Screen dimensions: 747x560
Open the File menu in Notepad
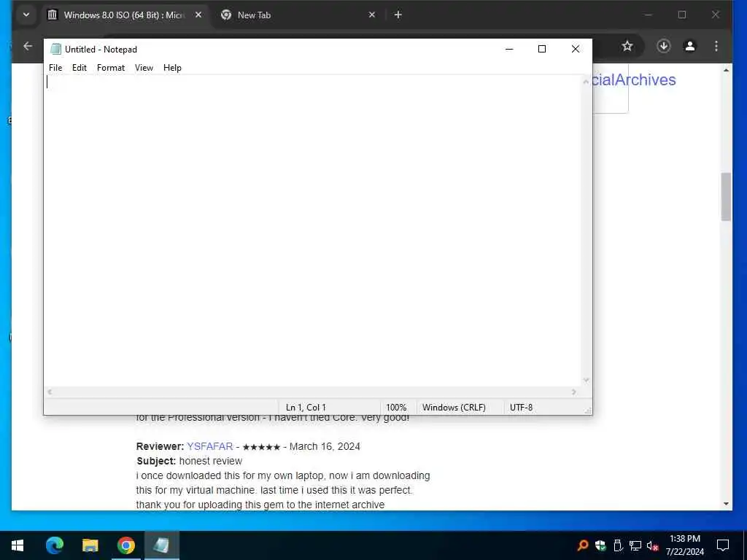click(55, 68)
